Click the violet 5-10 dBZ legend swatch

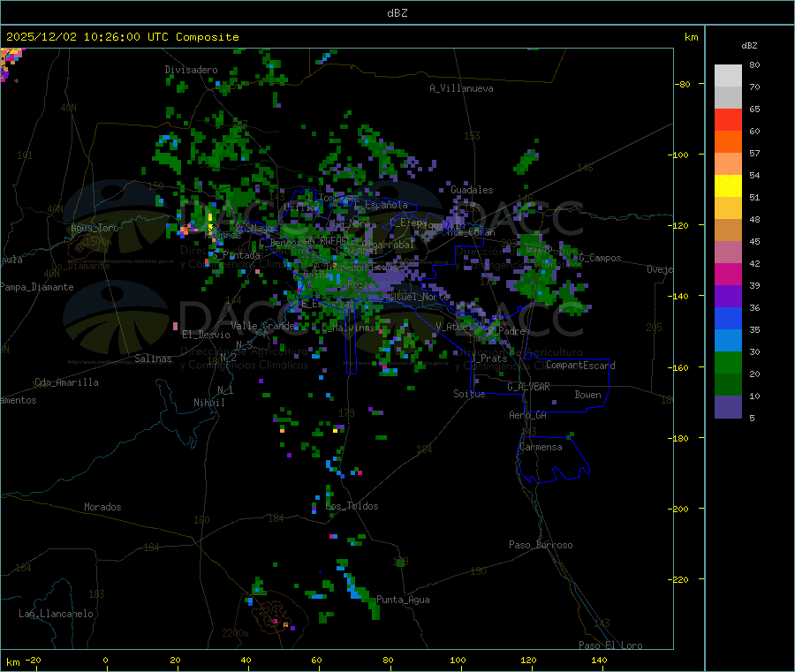tap(728, 407)
